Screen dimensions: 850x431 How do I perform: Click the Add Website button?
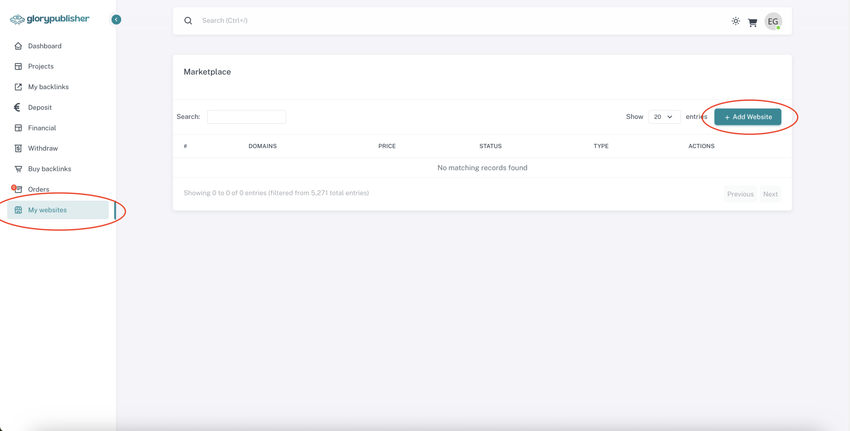[x=748, y=117]
